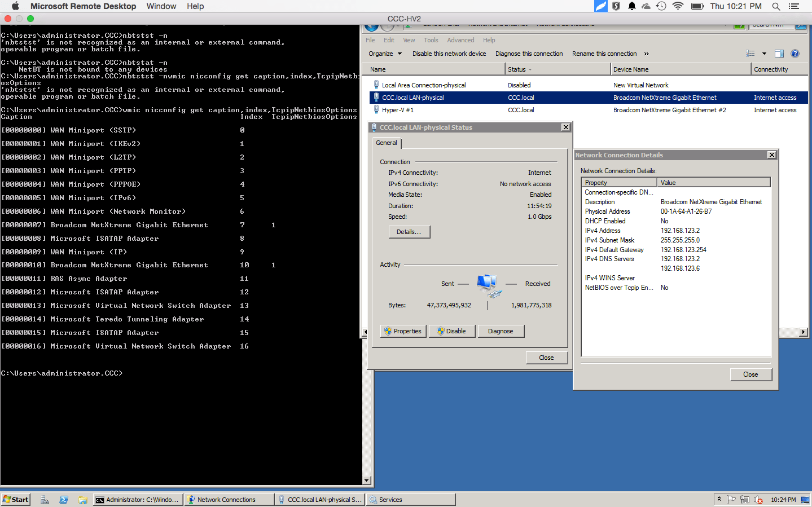Click the Change your view icon in Network Connections
This screenshot has width=812, height=507.
750,54
